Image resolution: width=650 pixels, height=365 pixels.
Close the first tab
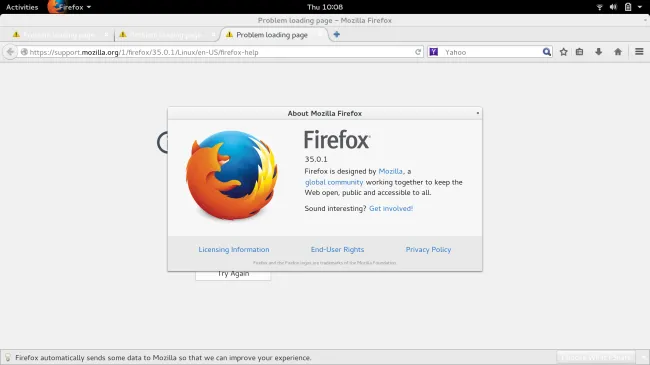[107, 35]
